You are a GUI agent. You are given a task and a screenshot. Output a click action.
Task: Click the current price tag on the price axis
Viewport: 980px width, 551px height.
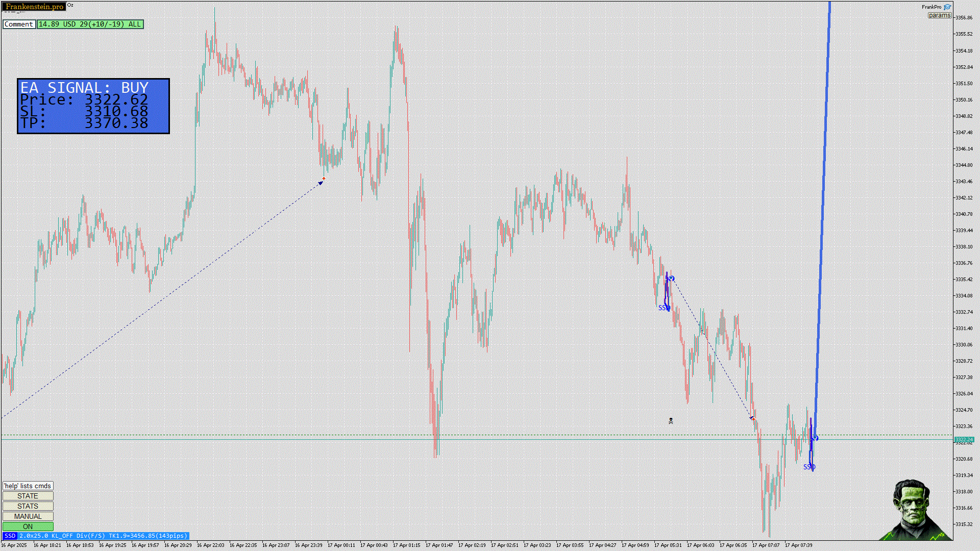point(964,439)
